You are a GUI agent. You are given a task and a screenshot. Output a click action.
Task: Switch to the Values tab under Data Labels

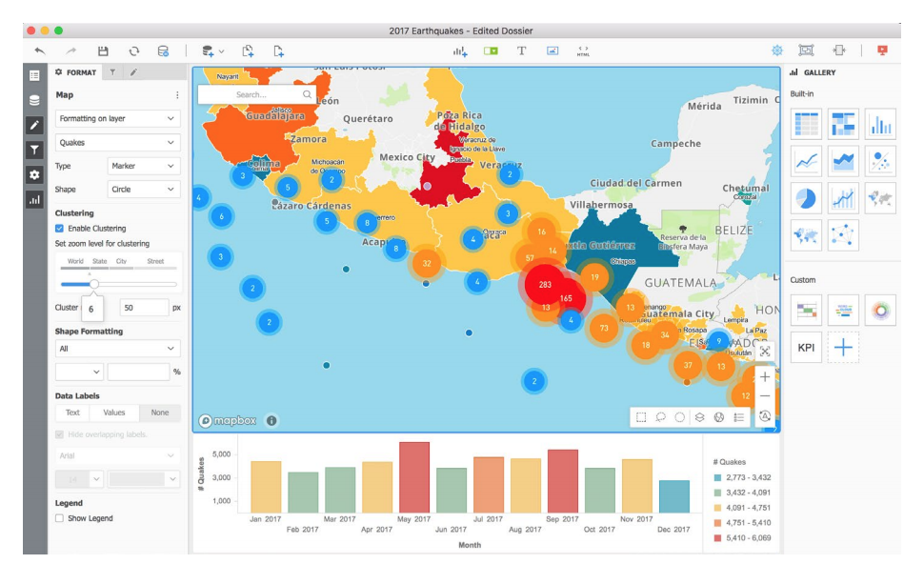(x=112, y=413)
